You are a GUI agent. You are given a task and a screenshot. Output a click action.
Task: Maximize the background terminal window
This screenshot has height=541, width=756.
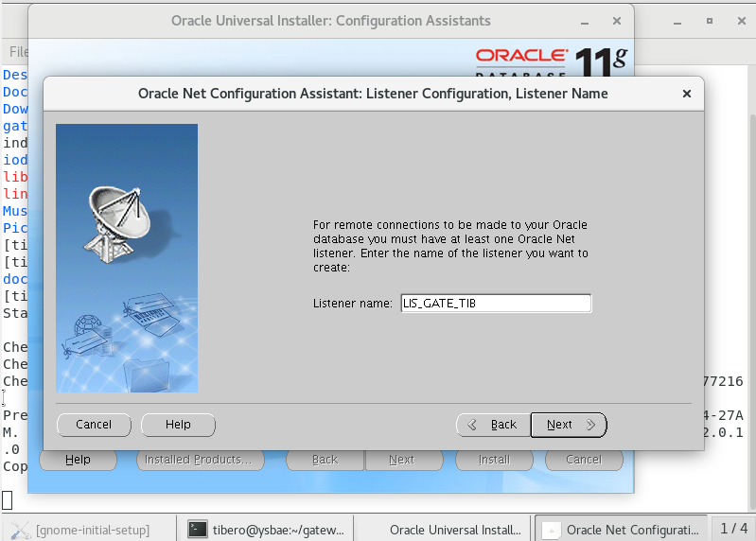(710, 21)
